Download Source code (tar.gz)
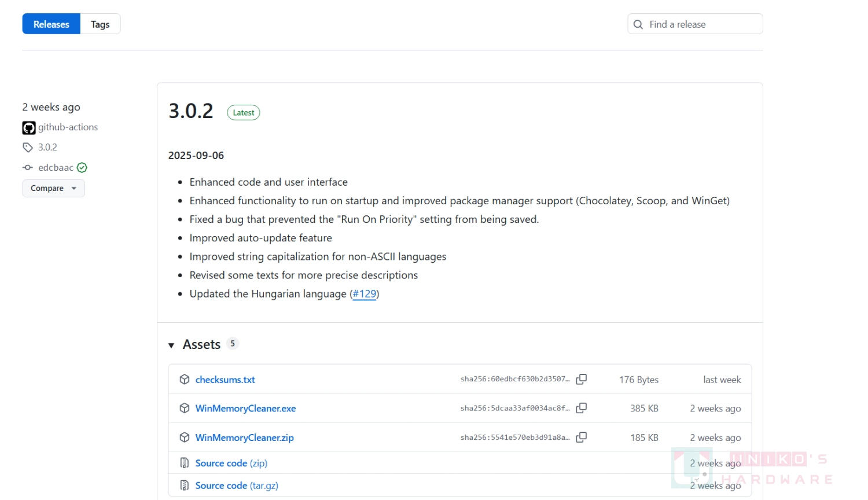868x500 pixels. [237, 486]
